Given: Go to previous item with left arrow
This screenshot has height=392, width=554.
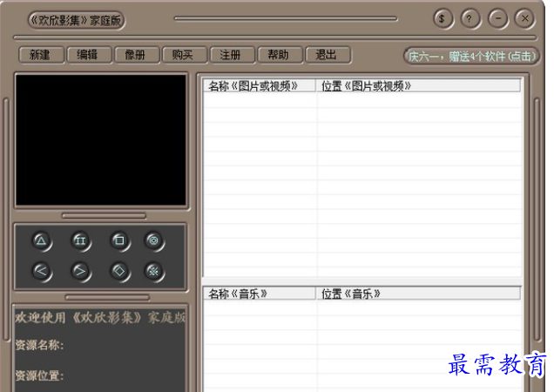Looking at the screenshot, I should [42, 272].
